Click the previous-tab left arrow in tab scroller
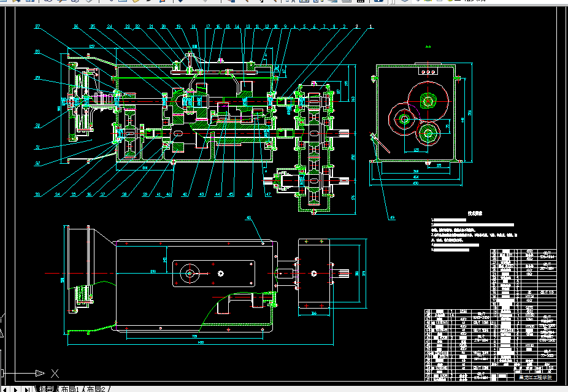The height and width of the screenshot is (392, 568). tap(4, 390)
